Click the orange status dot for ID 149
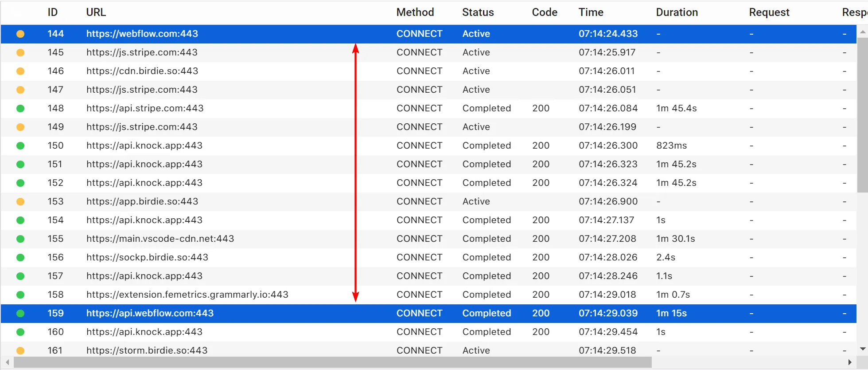The height and width of the screenshot is (370, 868). pos(20,127)
